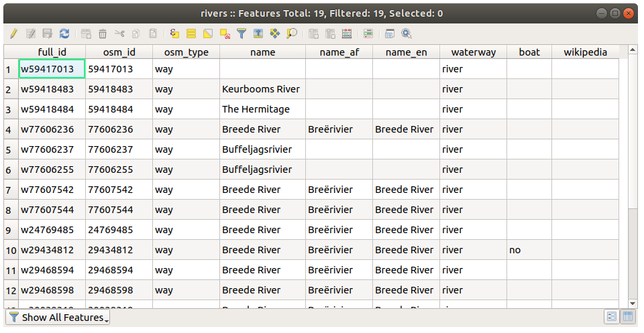Pan map to the selected rows

pos(275,34)
